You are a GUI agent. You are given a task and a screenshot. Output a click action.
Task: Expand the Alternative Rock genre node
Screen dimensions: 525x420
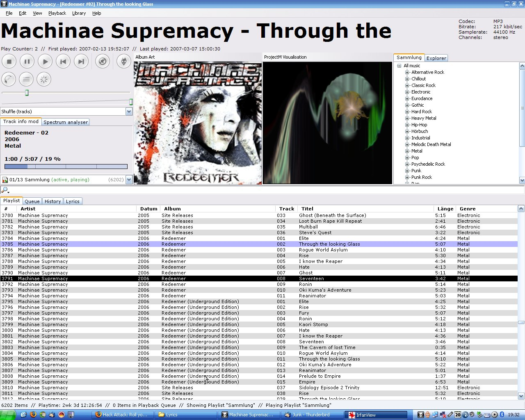(407, 72)
